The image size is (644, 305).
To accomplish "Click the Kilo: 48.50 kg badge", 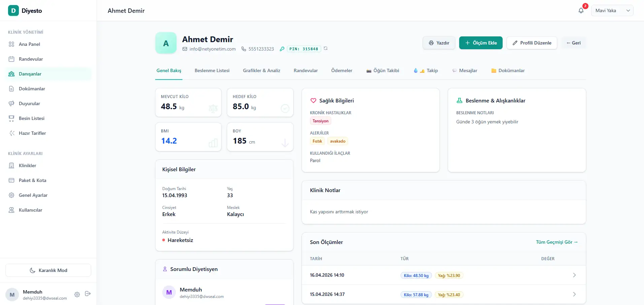I will pyautogui.click(x=416, y=275).
